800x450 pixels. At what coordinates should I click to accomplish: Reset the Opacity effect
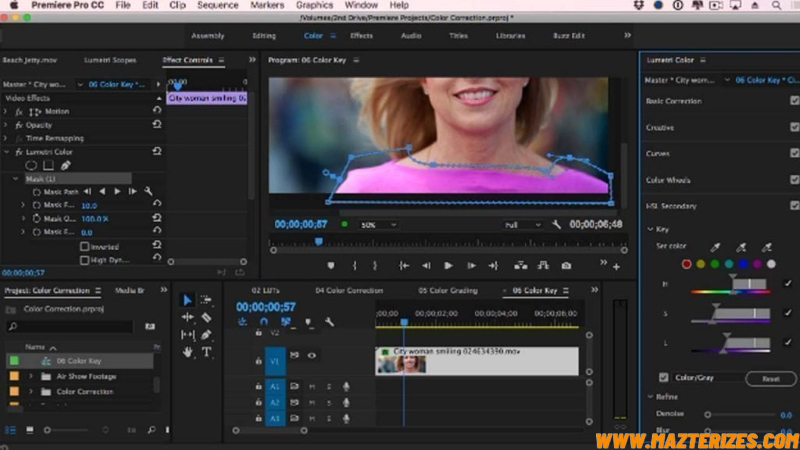(x=157, y=124)
